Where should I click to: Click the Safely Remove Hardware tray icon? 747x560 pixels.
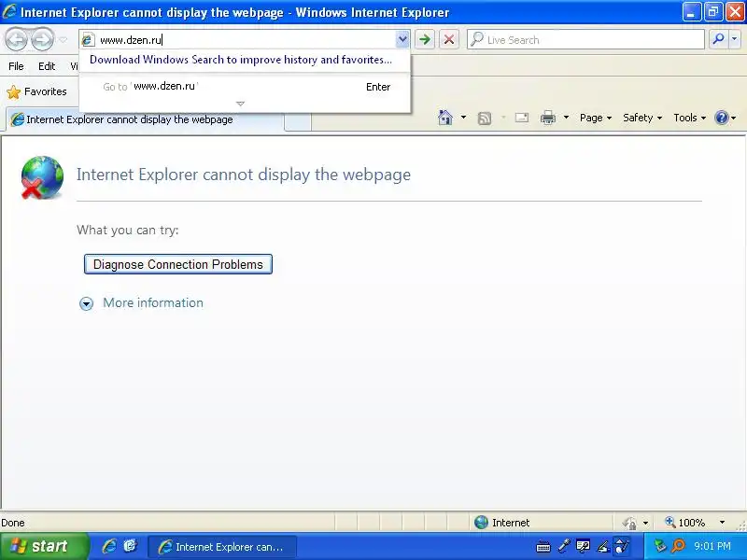click(660, 546)
